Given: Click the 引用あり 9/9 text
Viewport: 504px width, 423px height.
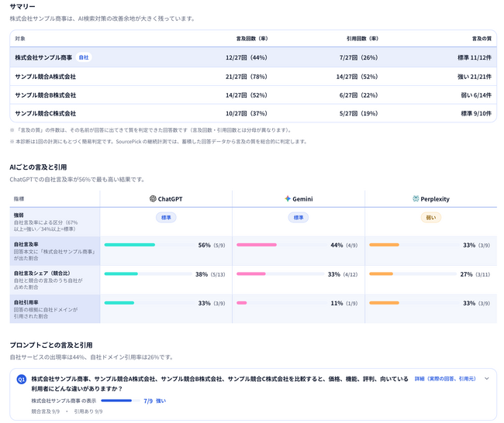Looking at the screenshot, I should pyautogui.click(x=88, y=411).
